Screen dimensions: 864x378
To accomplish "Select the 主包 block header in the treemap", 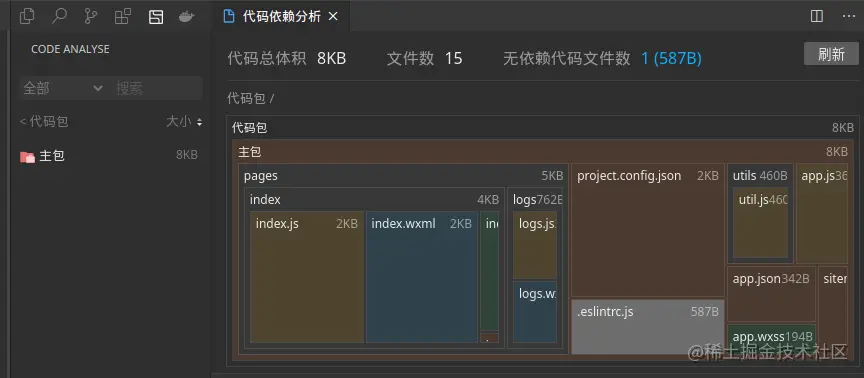I will click(x=543, y=152).
